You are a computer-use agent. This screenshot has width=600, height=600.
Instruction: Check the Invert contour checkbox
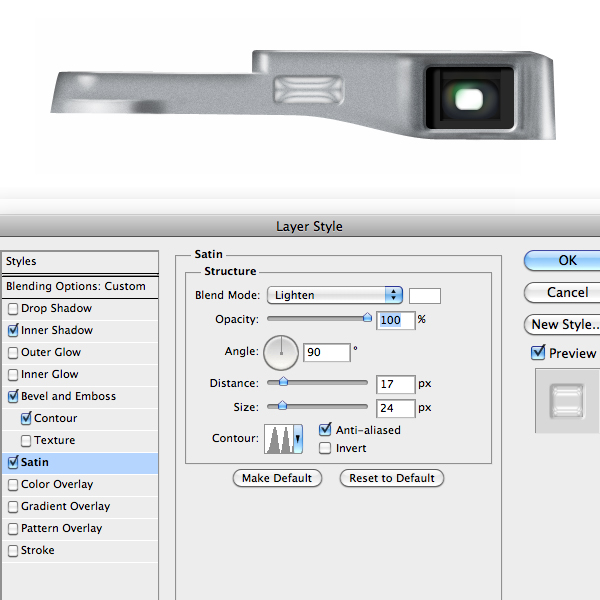tap(325, 448)
